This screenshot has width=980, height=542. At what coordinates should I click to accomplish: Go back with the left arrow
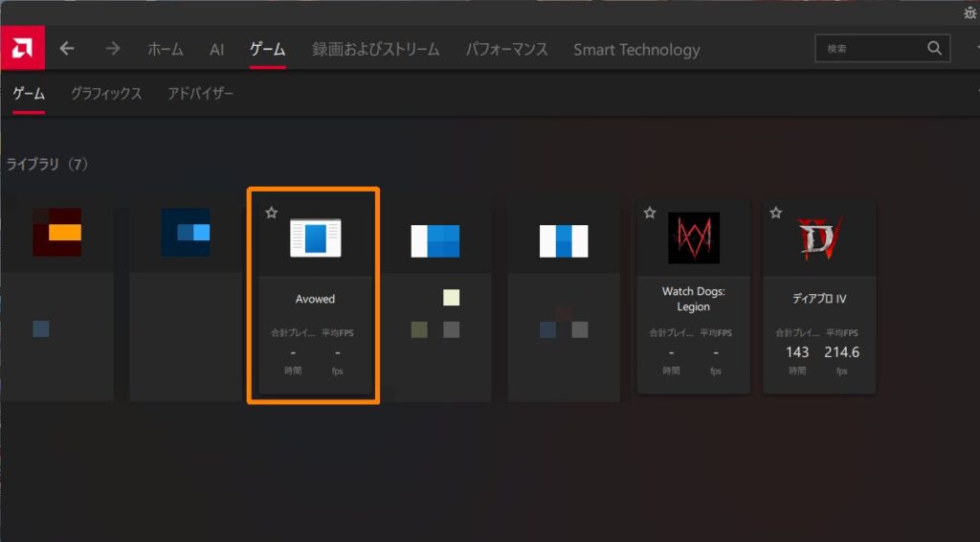67,48
